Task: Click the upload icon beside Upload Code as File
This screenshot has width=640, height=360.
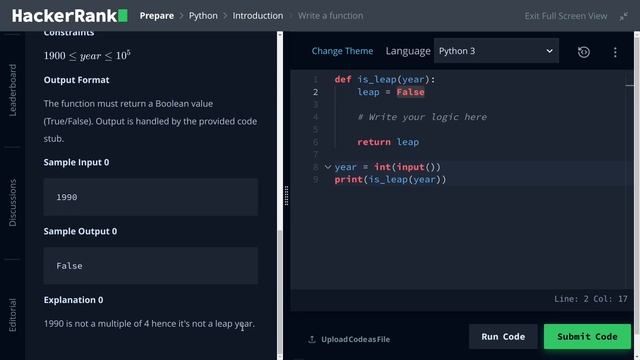Action: pos(312,339)
